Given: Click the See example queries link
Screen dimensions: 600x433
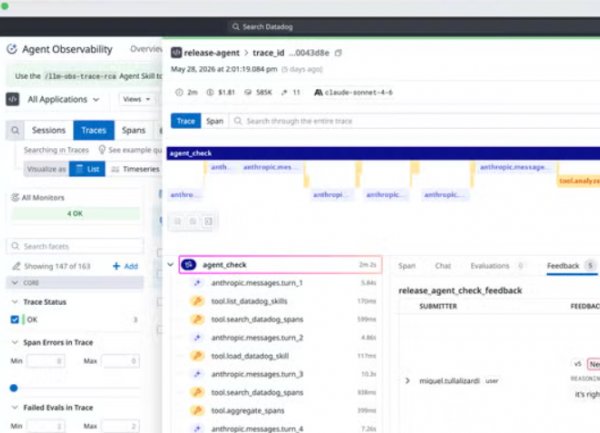Looking at the screenshot, I should click(135, 150).
